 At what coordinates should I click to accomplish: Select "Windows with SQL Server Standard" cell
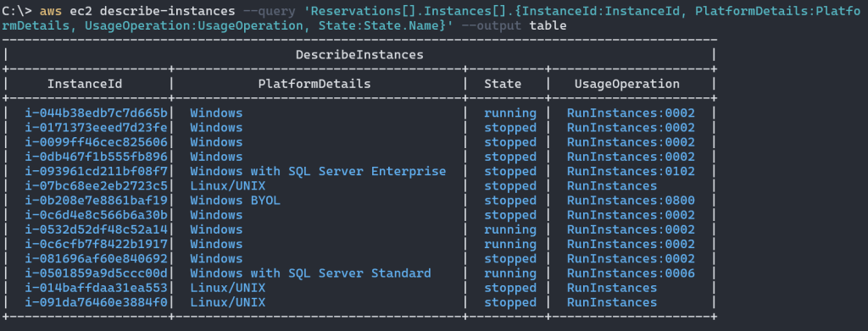tap(310, 273)
